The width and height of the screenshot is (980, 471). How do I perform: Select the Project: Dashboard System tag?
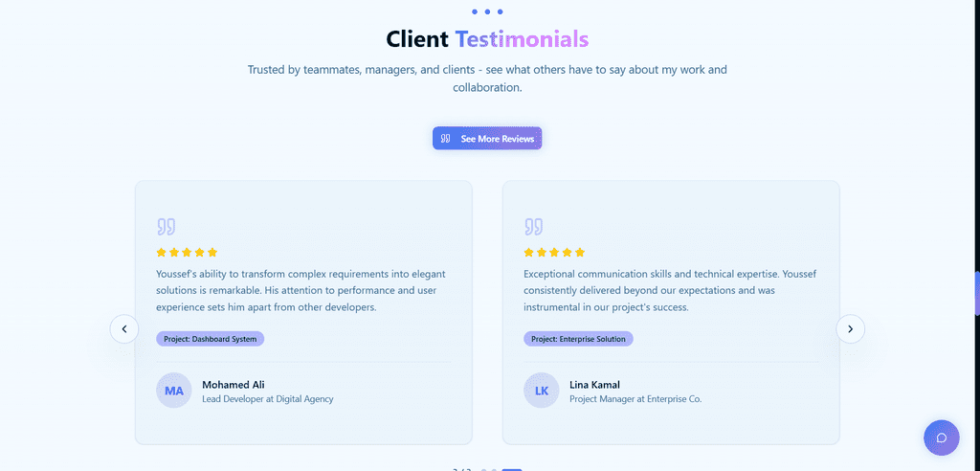tap(210, 339)
